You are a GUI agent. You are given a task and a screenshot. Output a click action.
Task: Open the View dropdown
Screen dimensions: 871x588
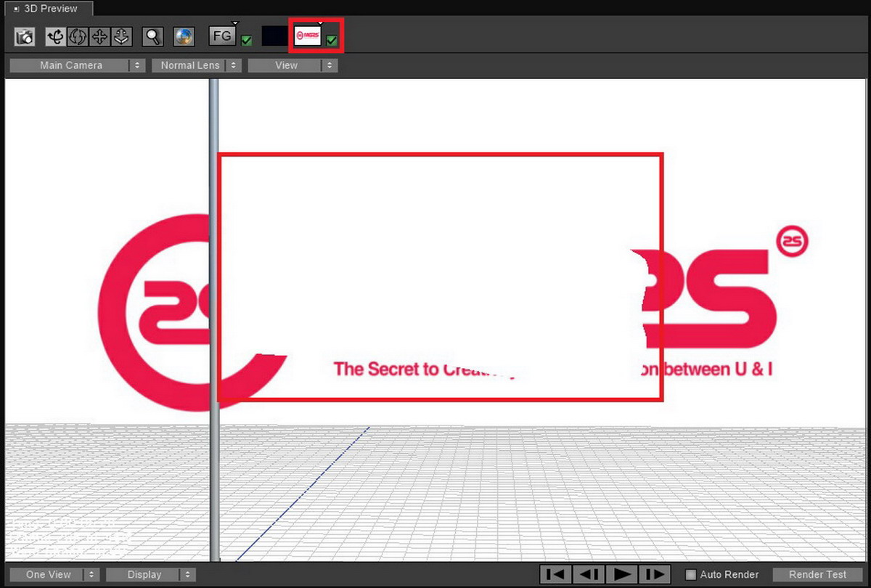pos(293,65)
